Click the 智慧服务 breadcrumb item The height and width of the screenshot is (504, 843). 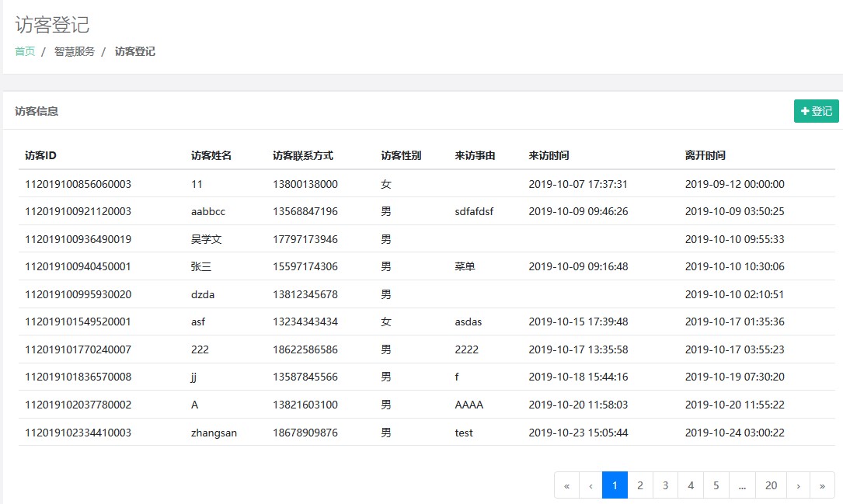pyautogui.click(x=75, y=51)
